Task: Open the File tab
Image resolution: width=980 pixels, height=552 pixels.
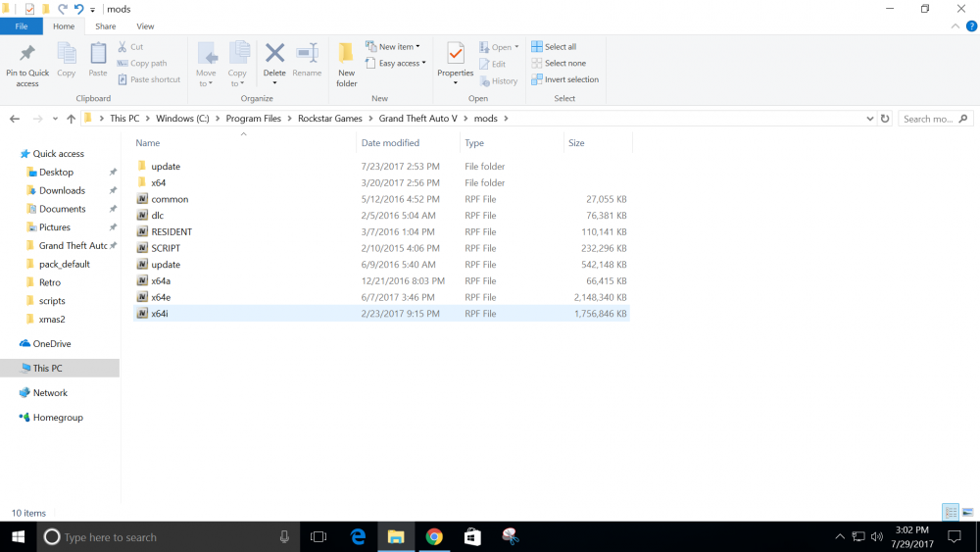Action: click(x=22, y=26)
